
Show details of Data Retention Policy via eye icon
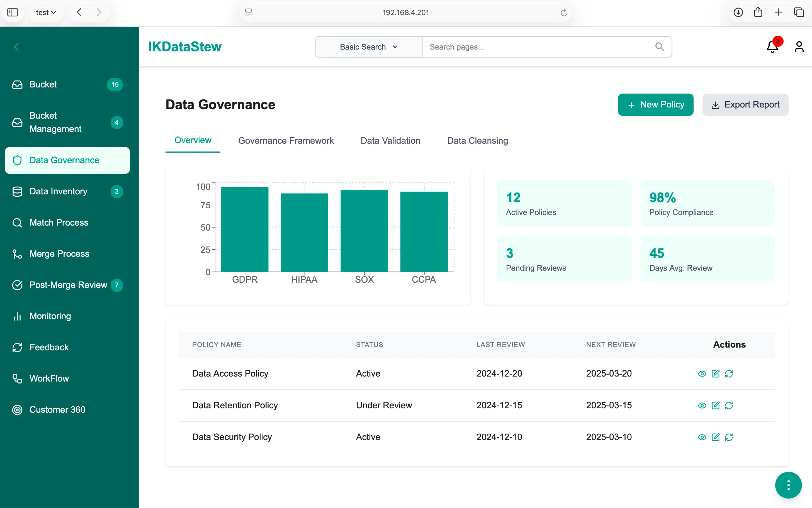[702, 406]
